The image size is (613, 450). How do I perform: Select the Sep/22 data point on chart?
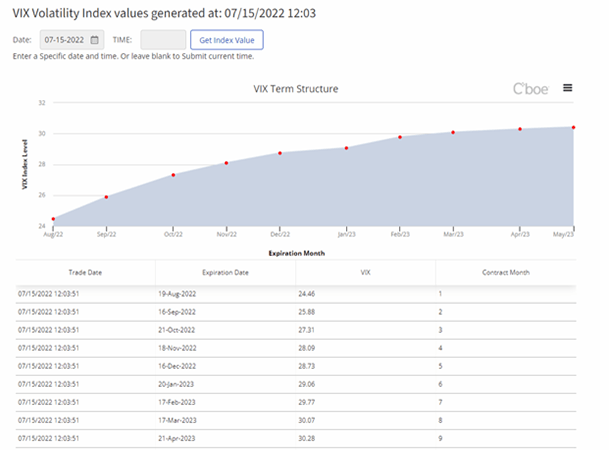pyautogui.click(x=106, y=197)
